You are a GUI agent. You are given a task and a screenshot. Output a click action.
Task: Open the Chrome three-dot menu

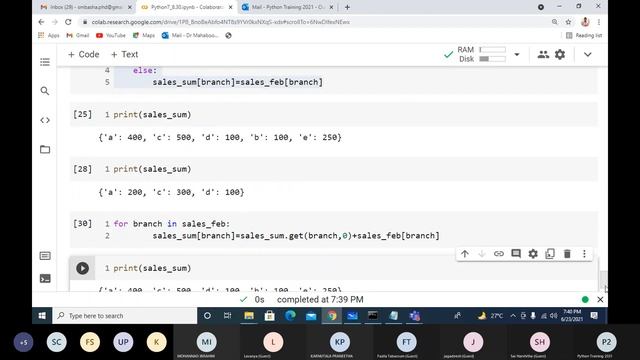(599, 22)
